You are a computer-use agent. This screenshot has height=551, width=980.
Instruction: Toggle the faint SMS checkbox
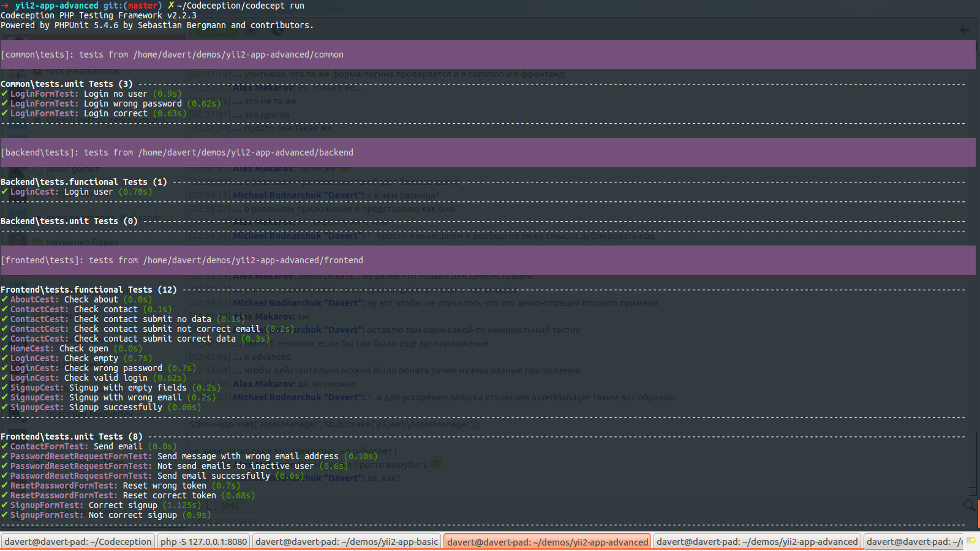(212, 506)
